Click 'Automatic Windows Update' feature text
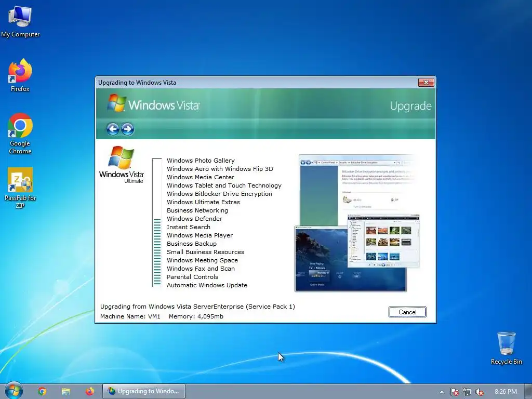The image size is (532, 399). 207,285
